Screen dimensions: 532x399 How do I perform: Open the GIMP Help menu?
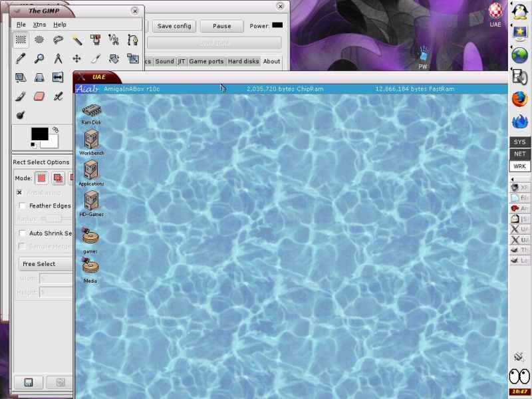(x=60, y=25)
